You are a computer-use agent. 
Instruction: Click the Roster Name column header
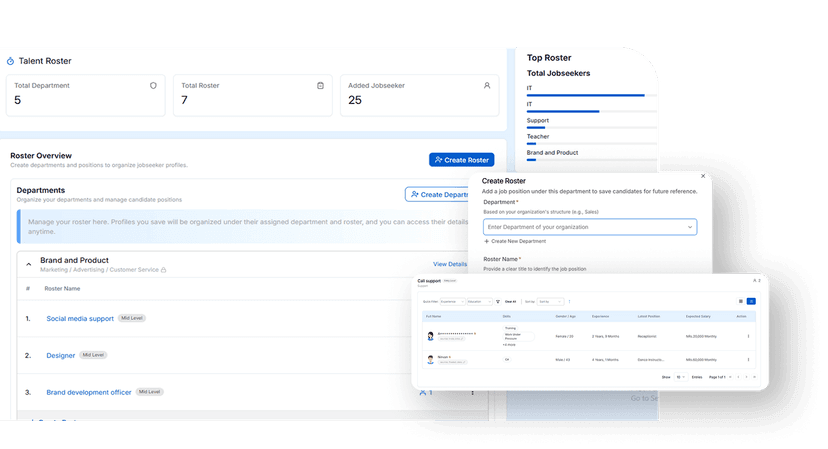pos(62,288)
